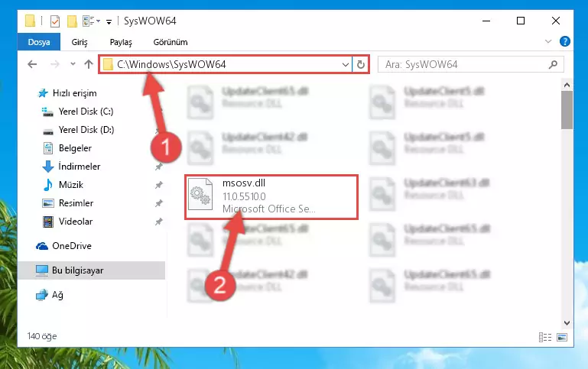Select OneDrive in navigation pane
This screenshot has width=588, height=369.
[72, 246]
